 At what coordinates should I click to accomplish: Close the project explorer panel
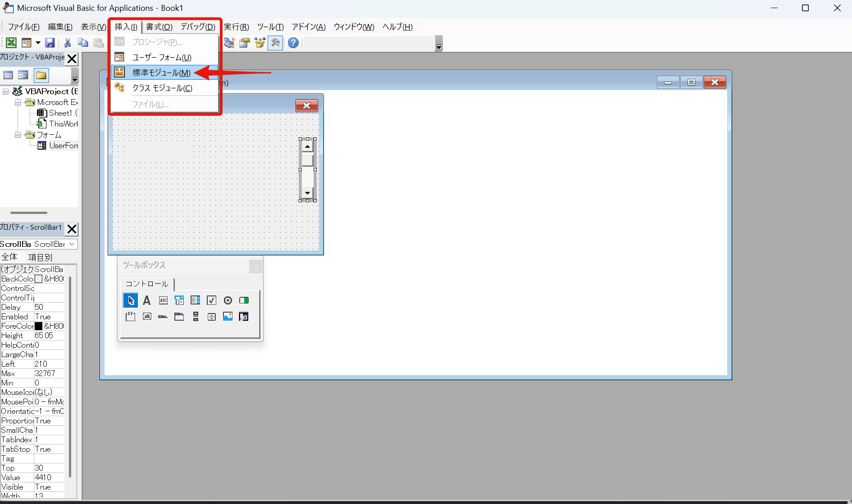pos(72,59)
